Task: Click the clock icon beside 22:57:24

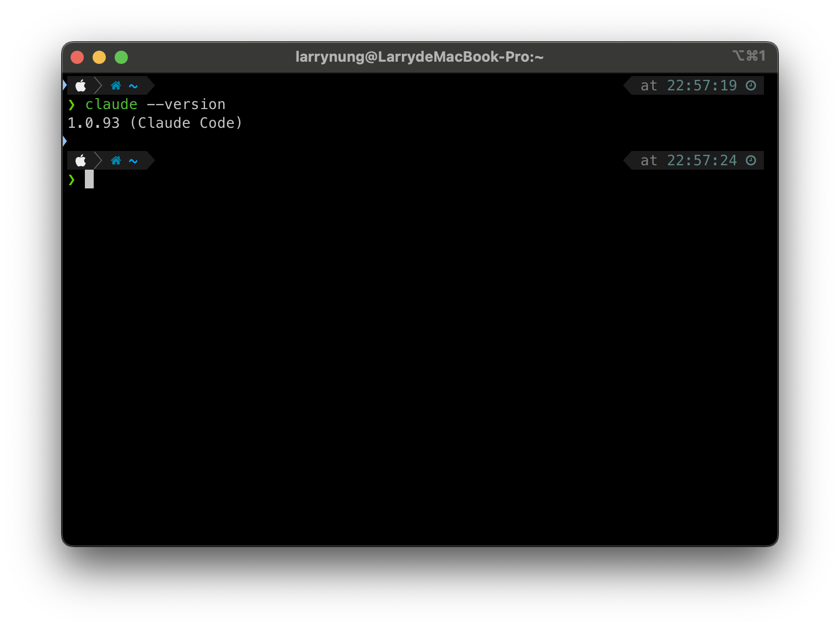Action: [751, 160]
